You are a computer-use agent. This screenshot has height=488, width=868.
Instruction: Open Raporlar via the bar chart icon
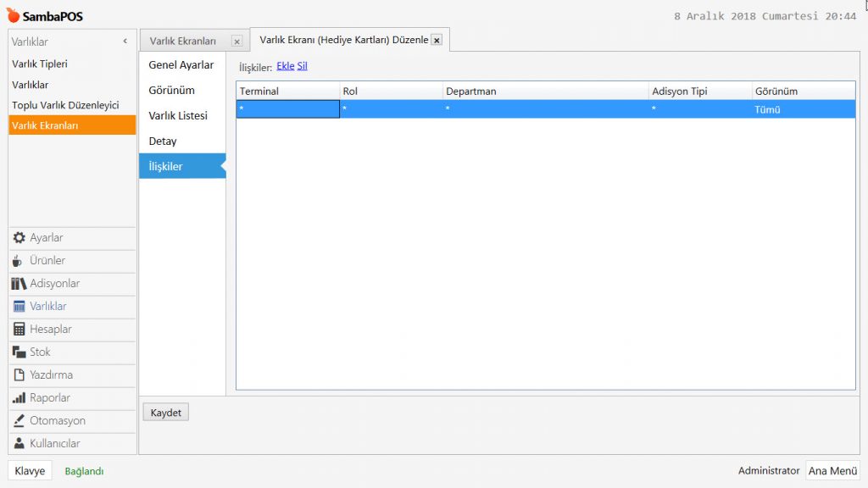[19, 398]
